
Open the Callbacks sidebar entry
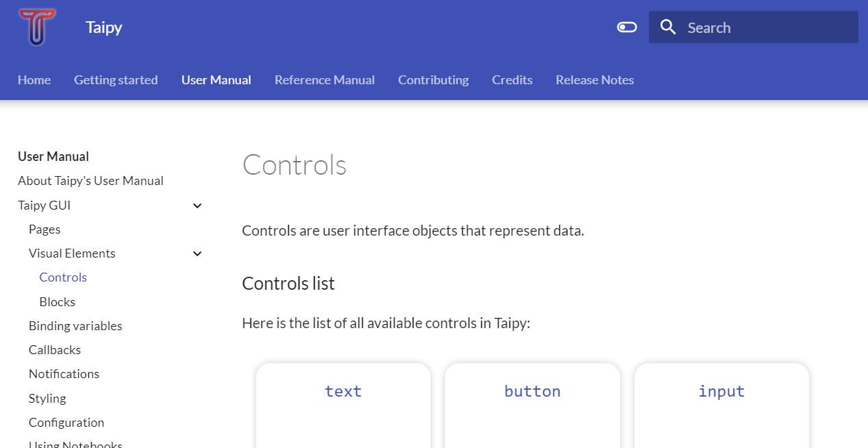click(55, 349)
